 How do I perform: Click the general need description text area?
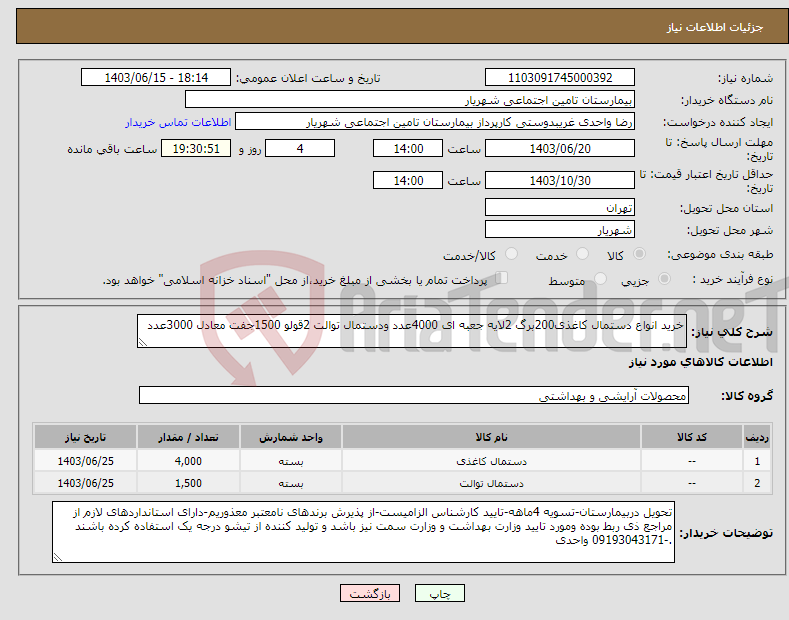pos(412,331)
